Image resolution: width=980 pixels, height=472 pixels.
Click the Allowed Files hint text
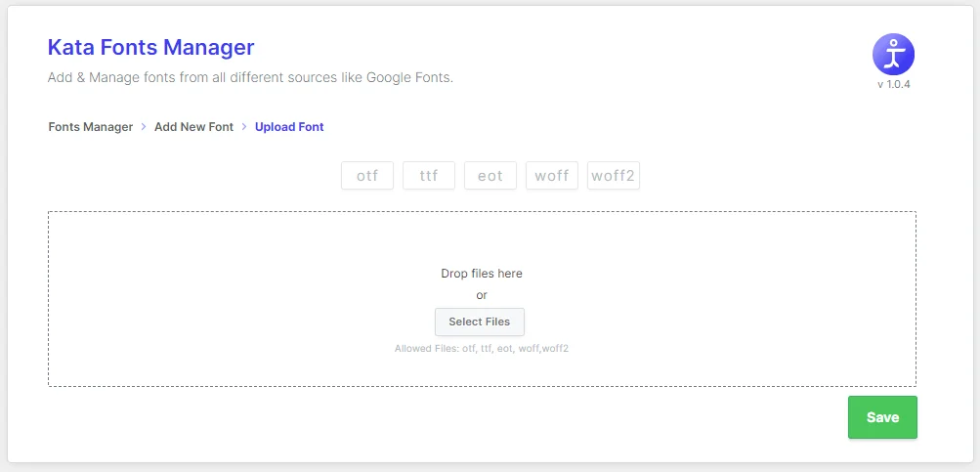(x=482, y=349)
